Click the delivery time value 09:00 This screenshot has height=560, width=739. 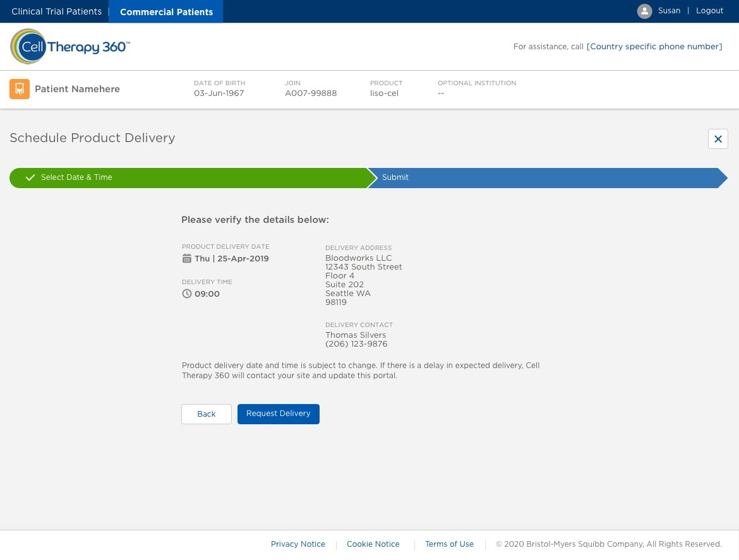[207, 294]
